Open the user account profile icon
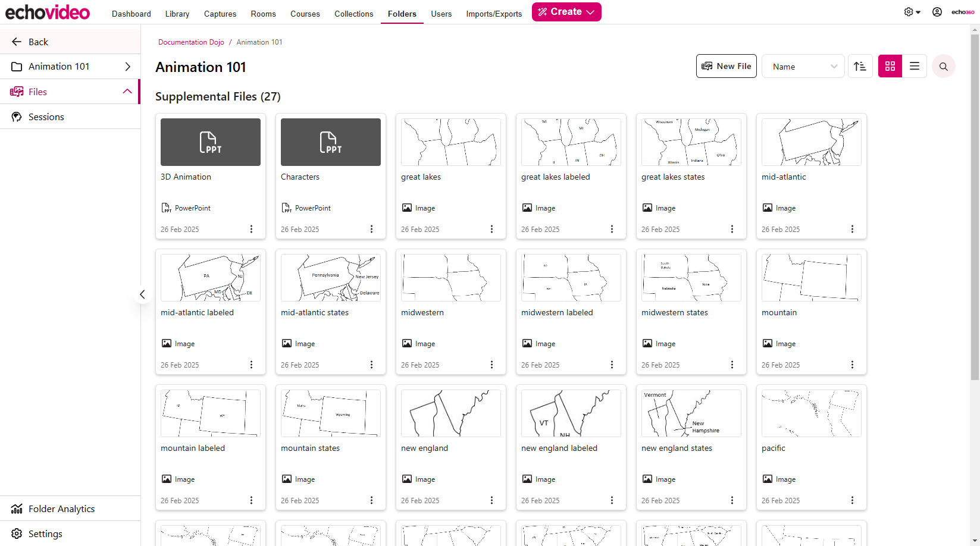Image resolution: width=980 pixels, height=546 pixels. (937, 12)
